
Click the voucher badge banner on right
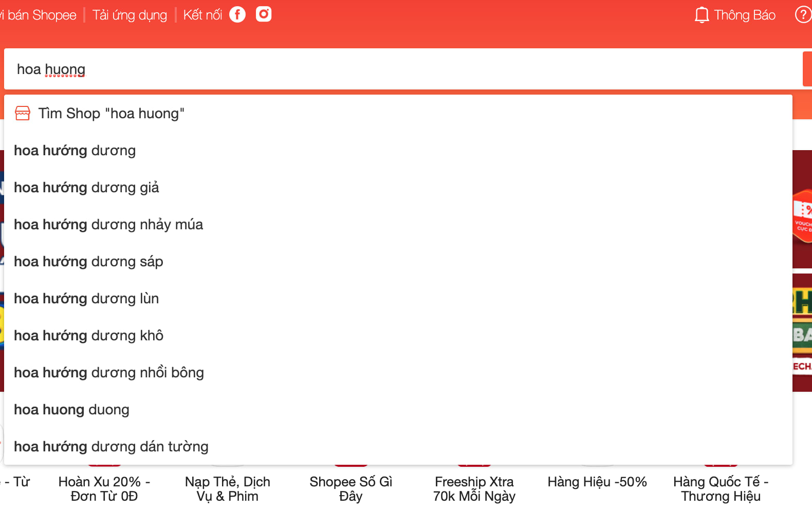(803, 216)
